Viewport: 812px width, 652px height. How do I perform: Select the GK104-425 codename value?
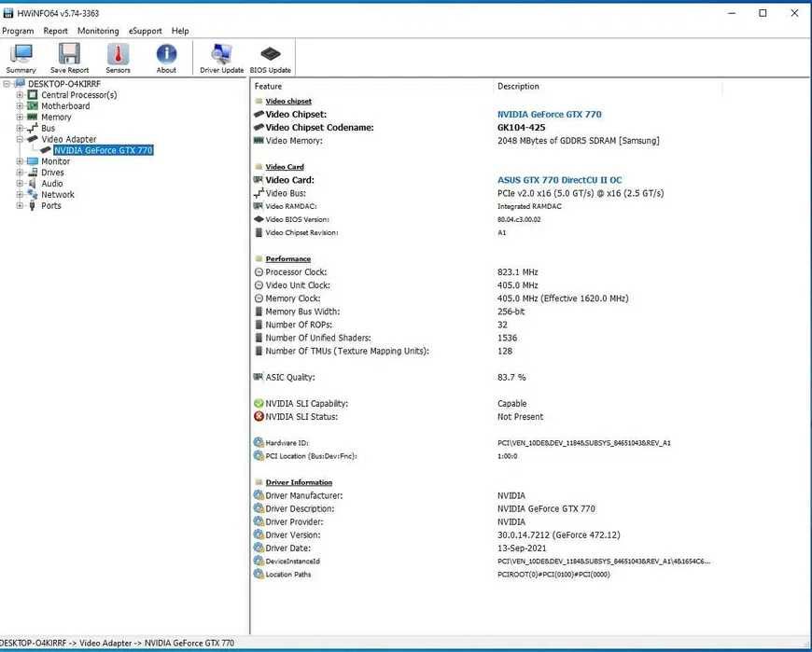pyautogui.click(x=522, y=127)
